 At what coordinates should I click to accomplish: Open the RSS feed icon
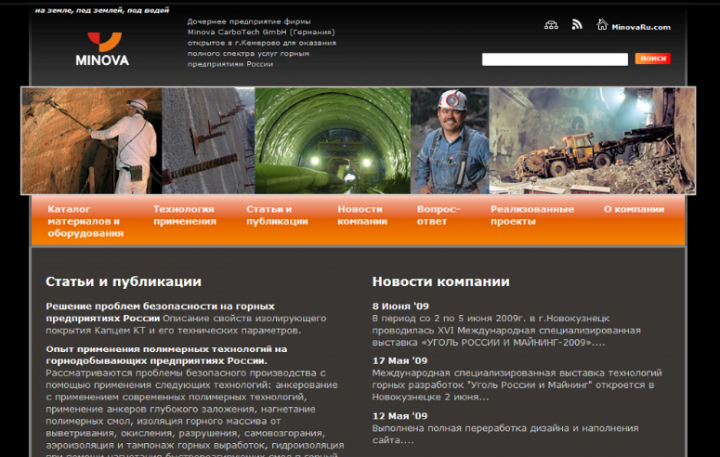[577, 25]
